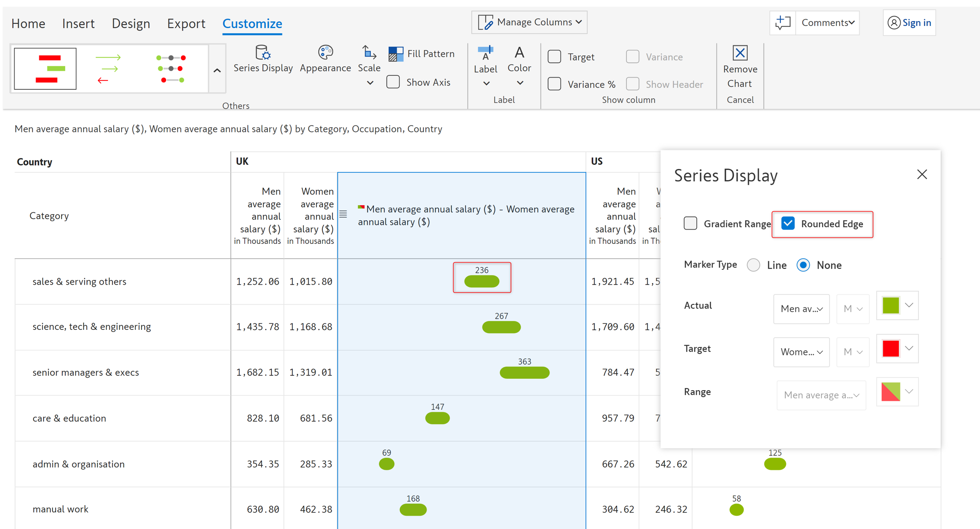Select the Line marker type radio
This screenshot has width=980, height=529.
[x=753, y=265]
